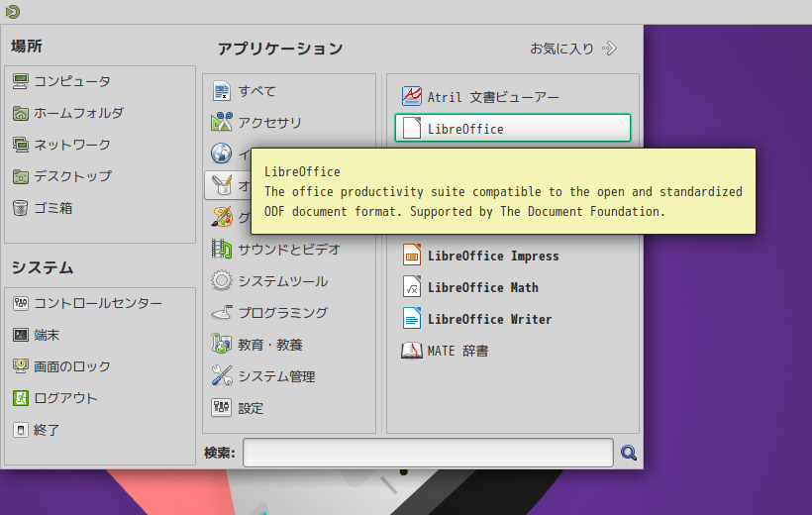Select サウンドとビデオ category

click(275, 250)
